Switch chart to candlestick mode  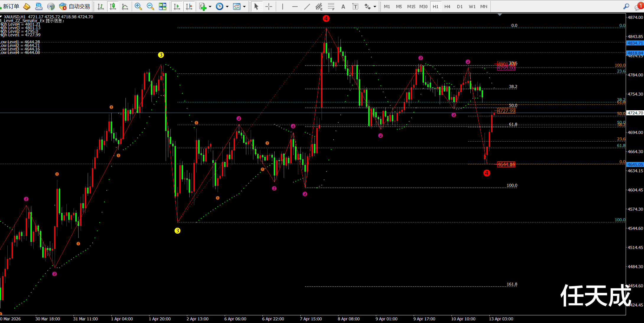coord(113,6)
